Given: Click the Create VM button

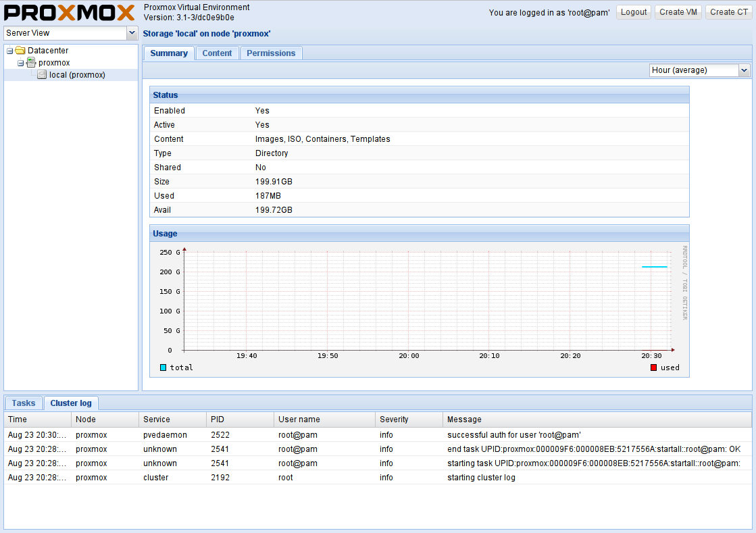Looking at the screenshot, I should pos(678,12).
